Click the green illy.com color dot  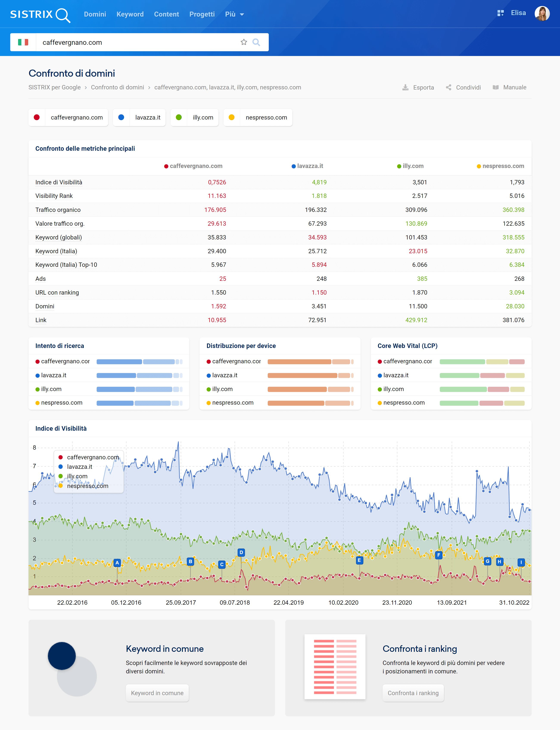click(179, 117)
